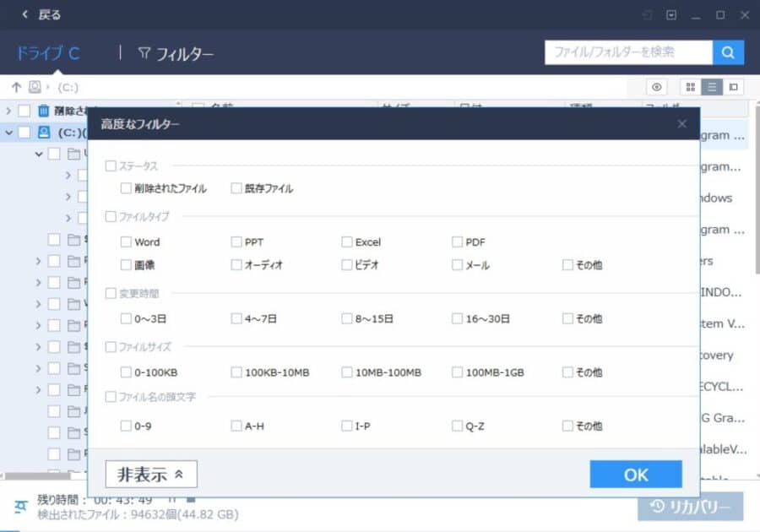Switch to thumbnail grid view
Viewport: 760px width, 532px height.
pyautogui.click(x=691, y=87)
